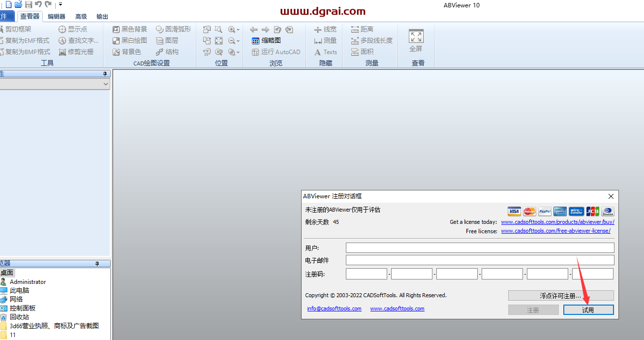Select 此电脑 in the folder tree
The image size is (644, 340).
point(19,290)
